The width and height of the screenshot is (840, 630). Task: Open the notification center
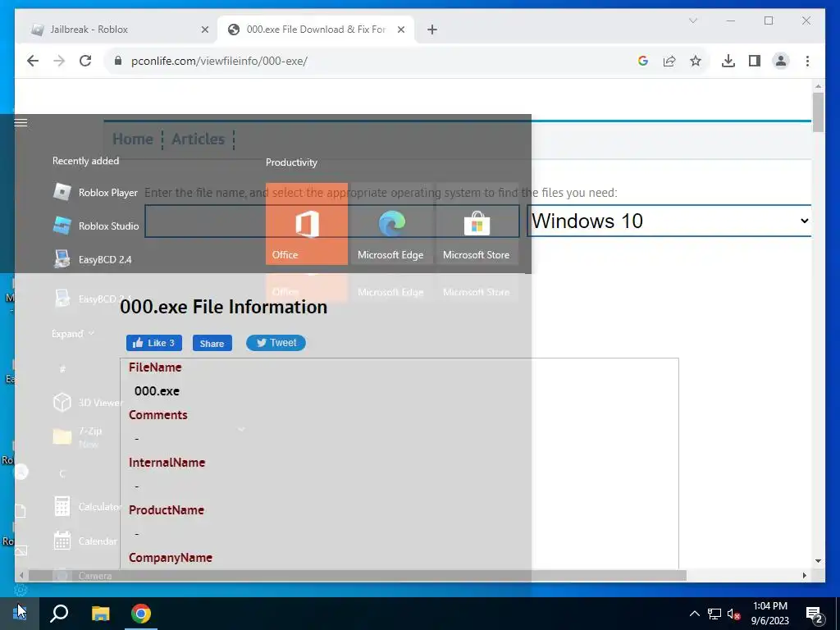click(815, 614)
